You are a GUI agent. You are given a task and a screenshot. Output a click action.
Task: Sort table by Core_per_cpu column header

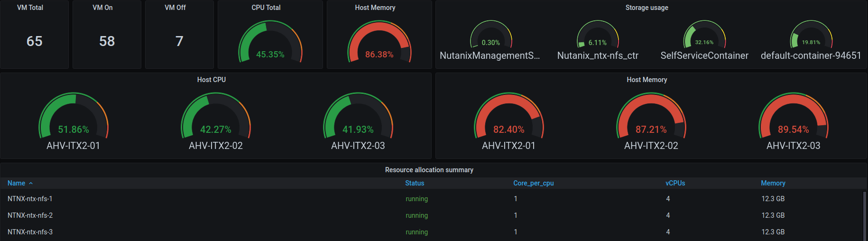tap(533, 183)
